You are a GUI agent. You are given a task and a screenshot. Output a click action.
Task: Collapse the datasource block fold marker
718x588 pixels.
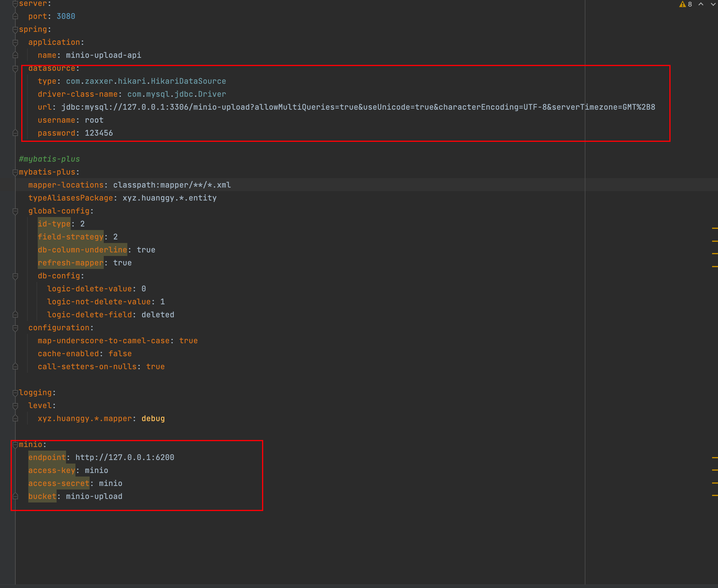pyautogui.click(x=15, y=69)
